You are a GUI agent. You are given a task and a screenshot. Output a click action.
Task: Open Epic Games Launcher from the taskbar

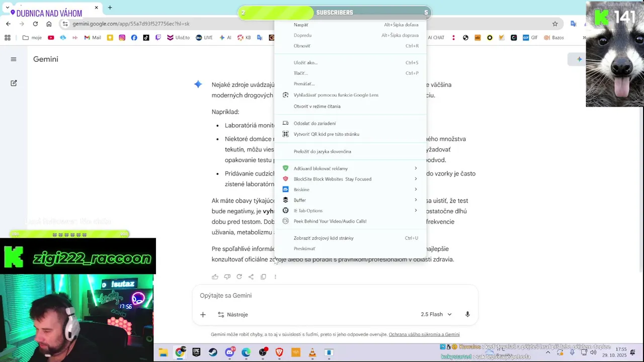pos(196,352)
